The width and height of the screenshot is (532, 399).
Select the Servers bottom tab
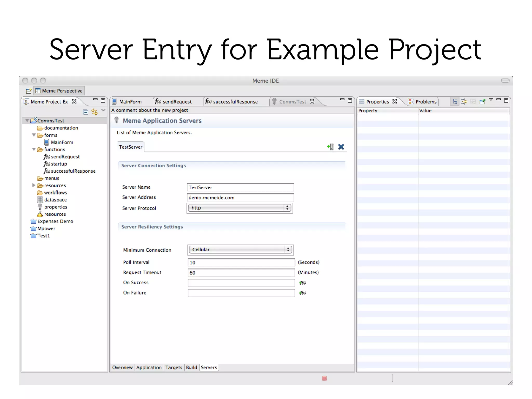(209, 368)
